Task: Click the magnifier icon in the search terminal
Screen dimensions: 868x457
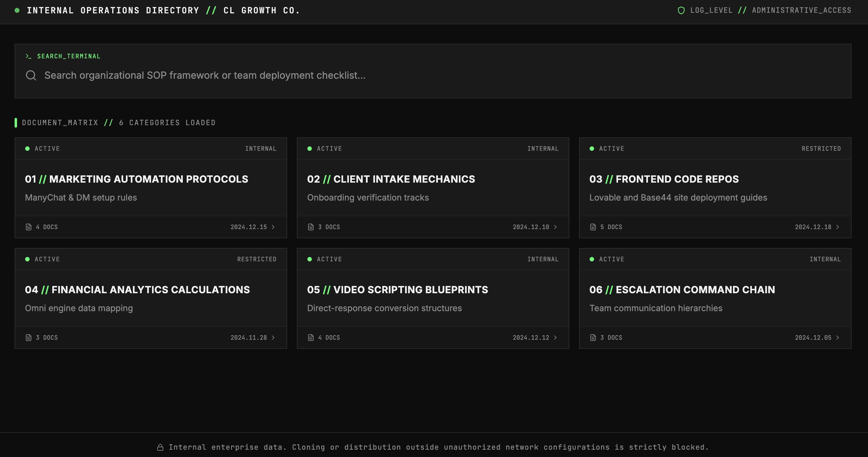Action: pos(31,75)
